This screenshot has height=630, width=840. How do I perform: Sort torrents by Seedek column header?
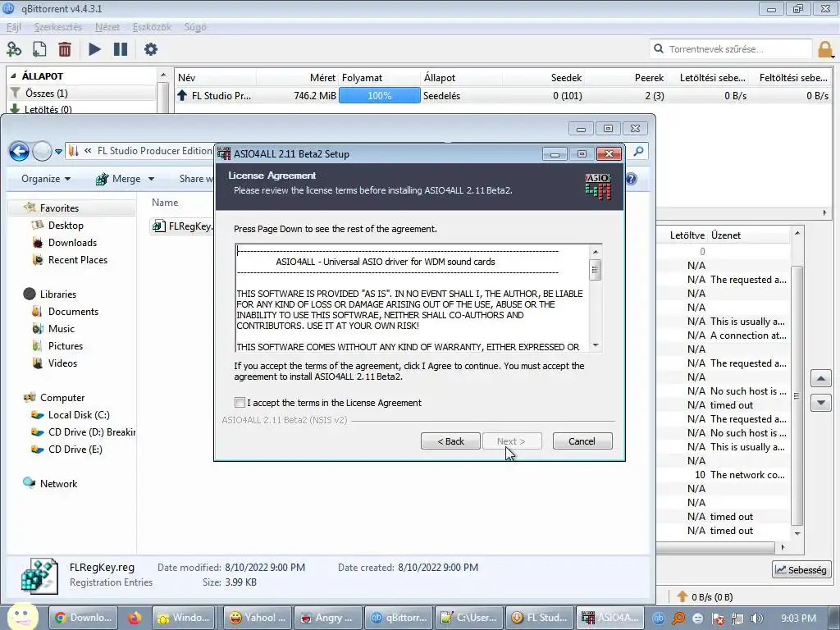544,78
